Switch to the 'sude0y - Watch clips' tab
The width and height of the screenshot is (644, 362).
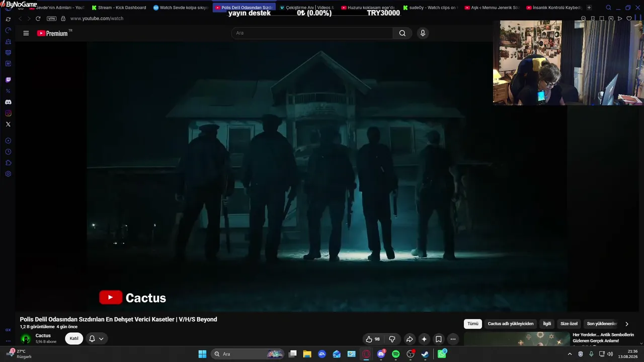(x=430, y=8)
